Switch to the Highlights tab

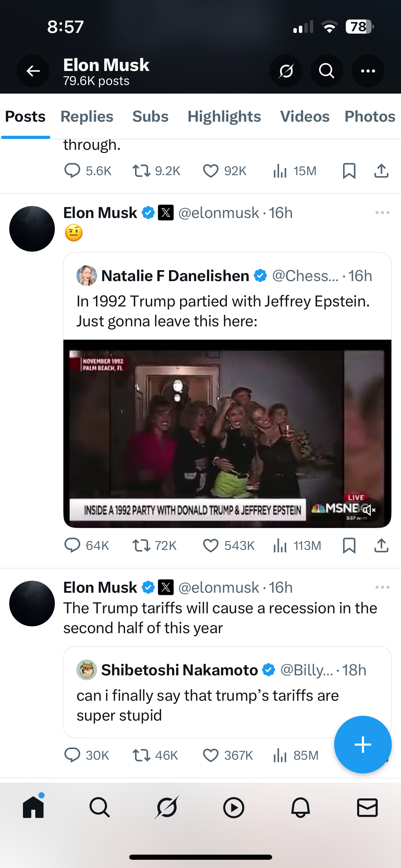pos(224,117)
